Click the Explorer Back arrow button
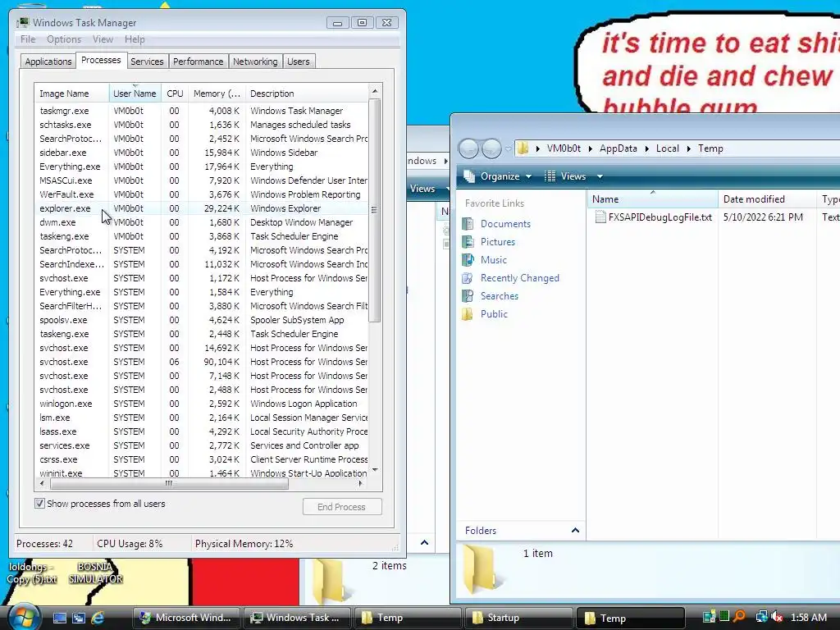Screen dimensions: 840x630 [468, 148]
